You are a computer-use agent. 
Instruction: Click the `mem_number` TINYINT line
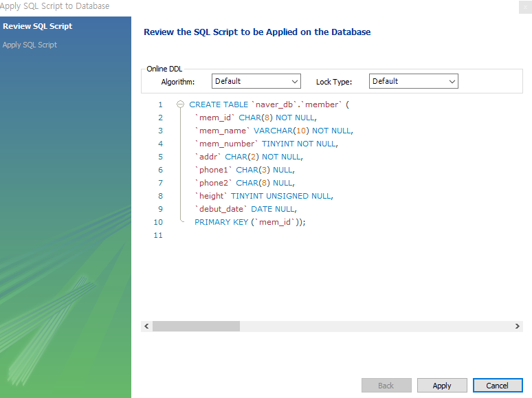point(266,144)
